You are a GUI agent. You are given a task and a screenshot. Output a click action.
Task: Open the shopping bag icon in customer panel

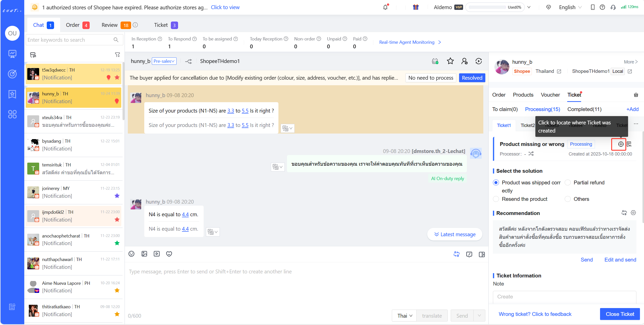pos(636,95)
